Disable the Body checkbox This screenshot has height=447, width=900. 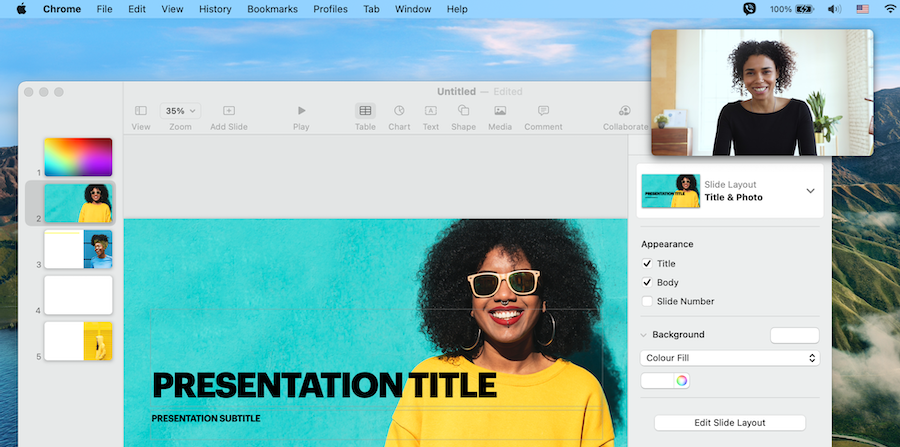pyautogui.click(x=647, y=283)
